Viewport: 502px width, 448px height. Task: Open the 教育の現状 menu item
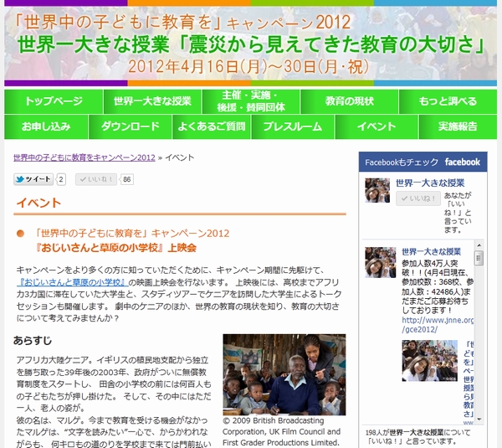(x=349, y=101)
